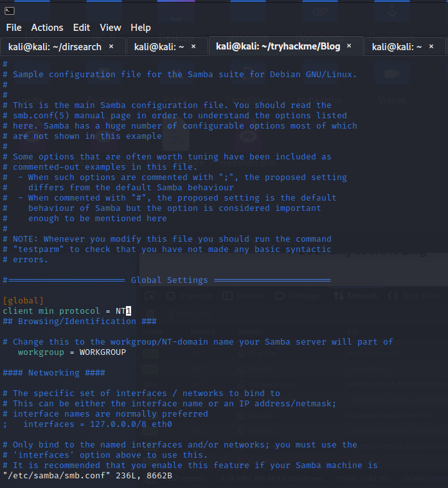Screen dimensions: 448x488
Task: Open the File menu
Action: click(13, 28)
